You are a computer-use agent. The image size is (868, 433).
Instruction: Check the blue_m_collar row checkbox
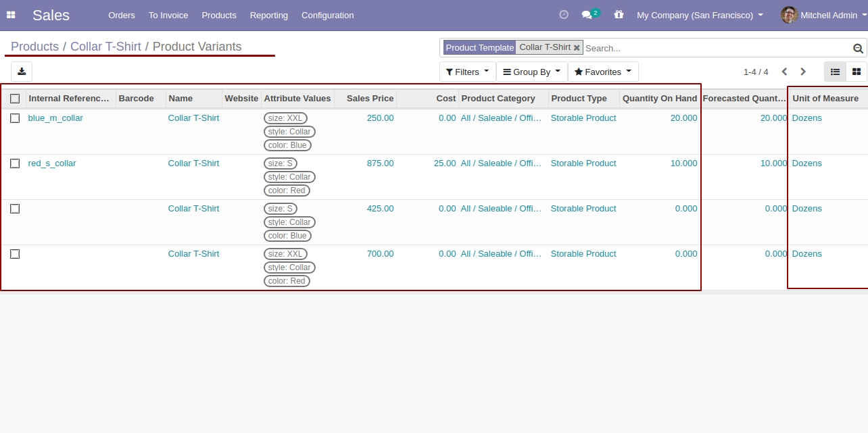click(x=15, y=118)
